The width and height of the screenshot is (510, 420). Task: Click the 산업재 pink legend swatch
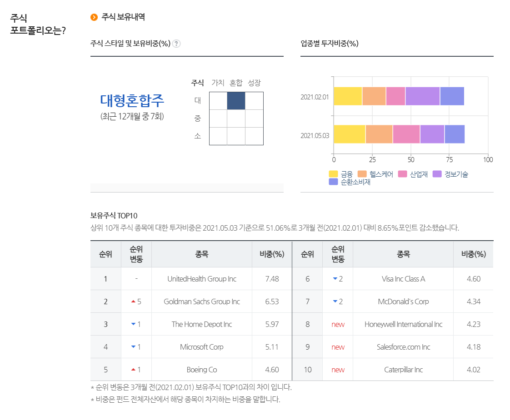tap(403, 174)
